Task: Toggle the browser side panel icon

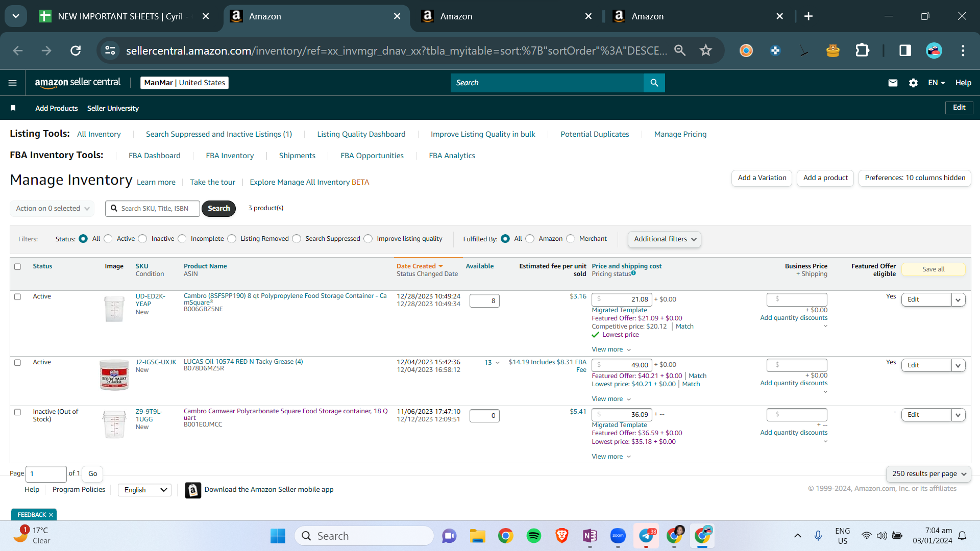Action: tap(905, 51)
